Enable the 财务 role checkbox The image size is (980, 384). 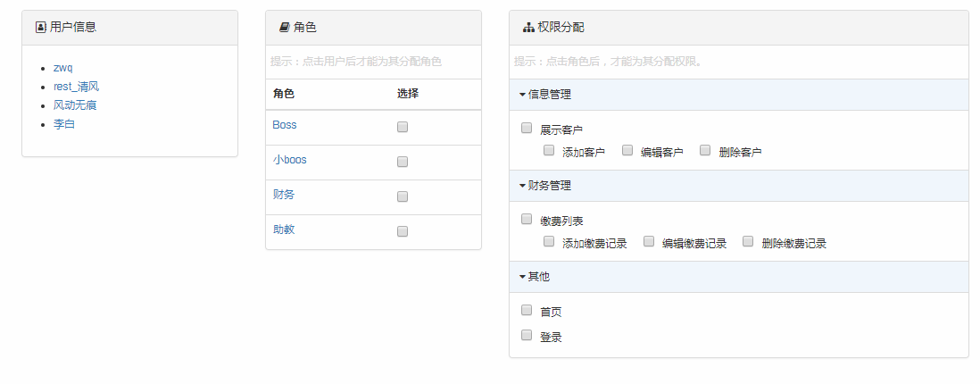coord(403,196)
